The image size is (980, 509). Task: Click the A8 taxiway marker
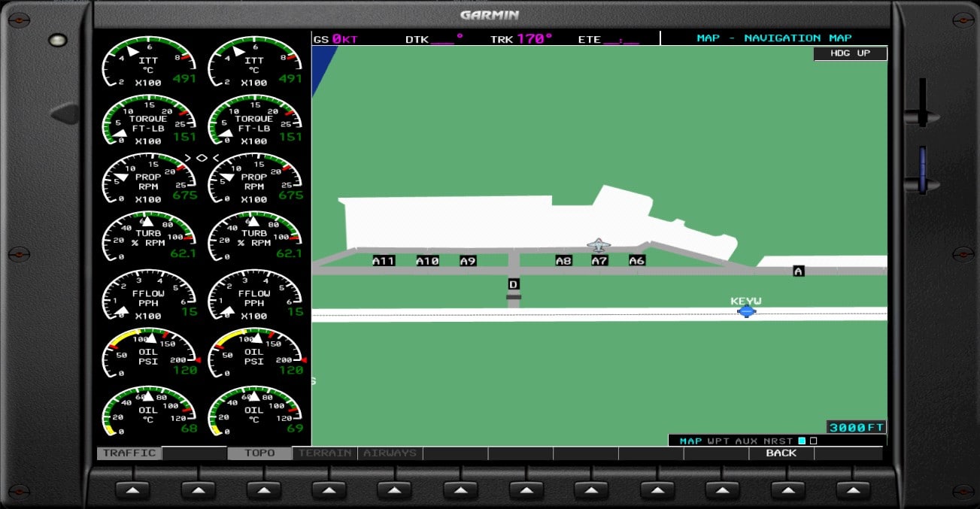pos(563,261)
